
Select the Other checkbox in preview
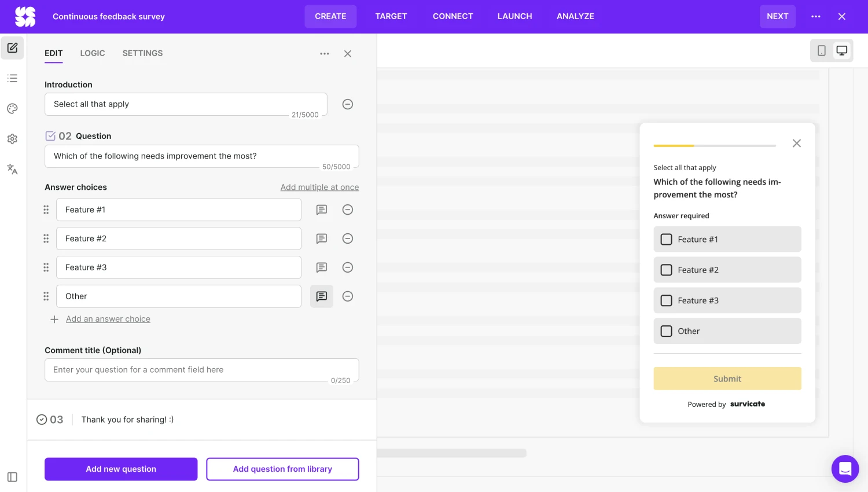tap(667, 332)
